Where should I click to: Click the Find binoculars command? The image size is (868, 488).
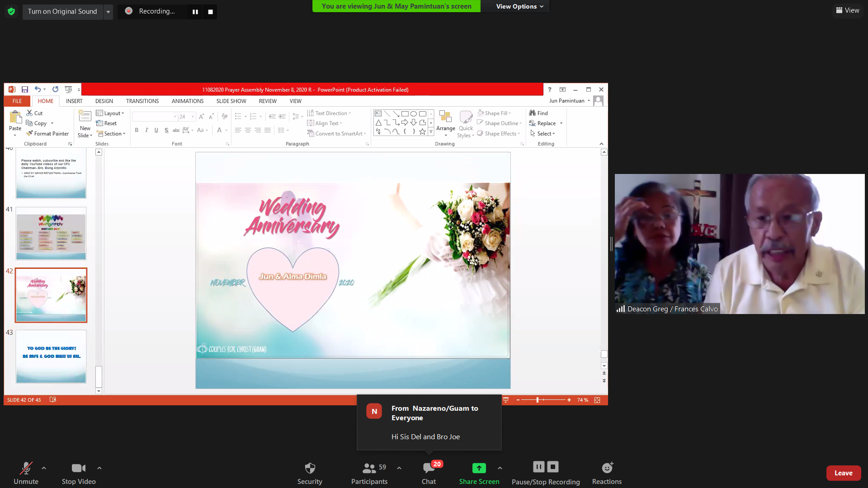tap(538, 113)
